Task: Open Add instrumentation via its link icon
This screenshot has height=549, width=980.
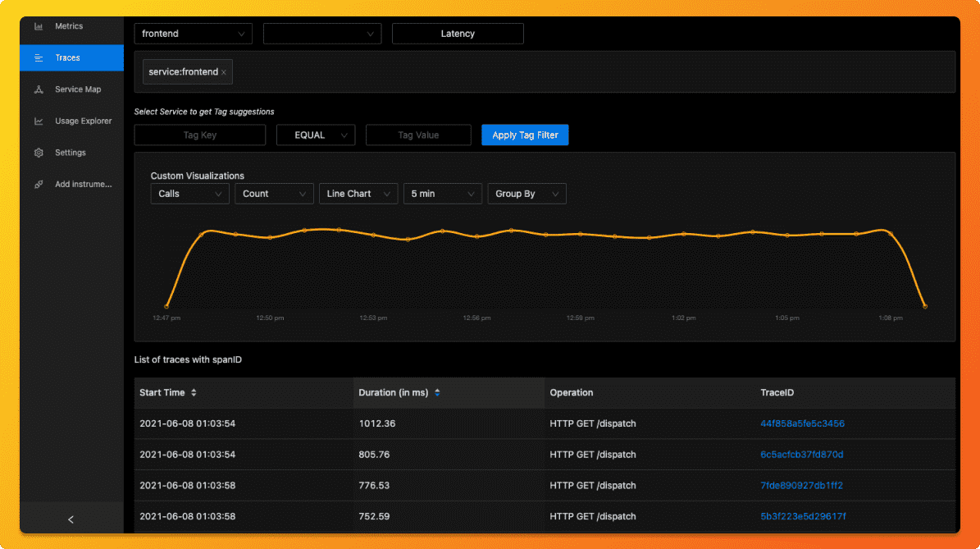Action: click(x=38, y=184)
